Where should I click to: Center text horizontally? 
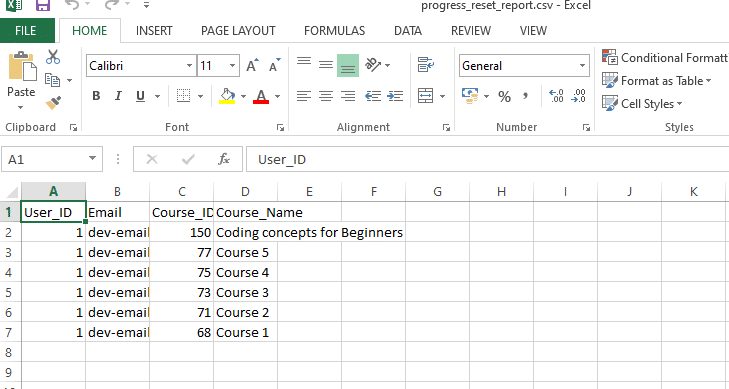(325, 96)
